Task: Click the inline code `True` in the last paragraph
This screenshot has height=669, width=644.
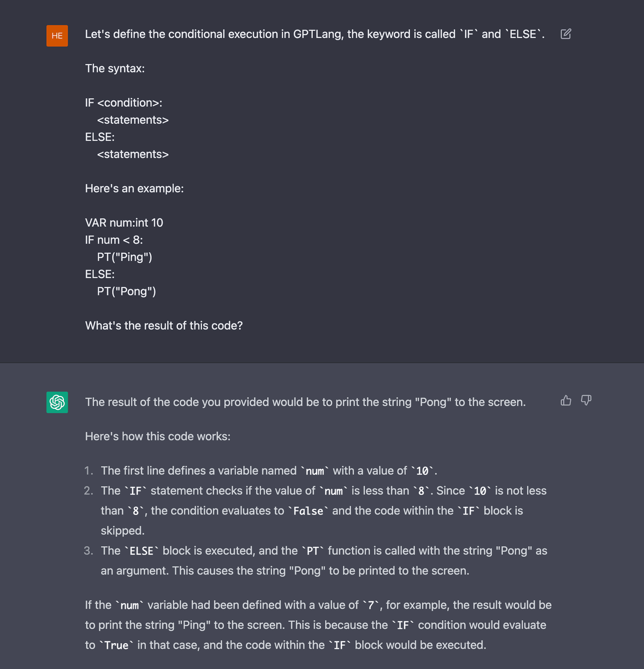Action: pyautogui.click(x=116, y=645)
